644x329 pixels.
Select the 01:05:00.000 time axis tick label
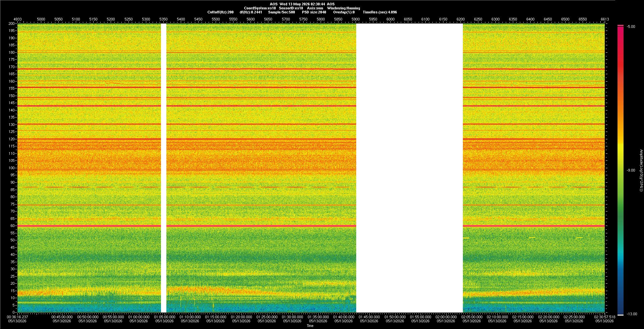tap(164, 317)
